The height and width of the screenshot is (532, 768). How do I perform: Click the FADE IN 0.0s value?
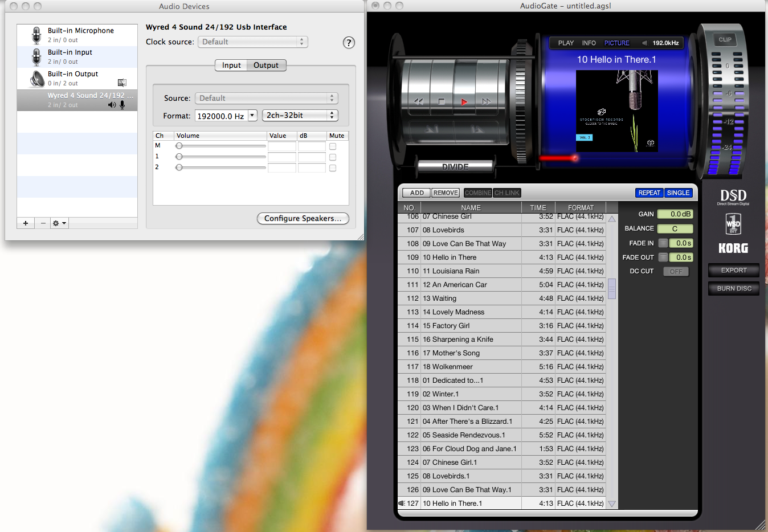[681, 243]
